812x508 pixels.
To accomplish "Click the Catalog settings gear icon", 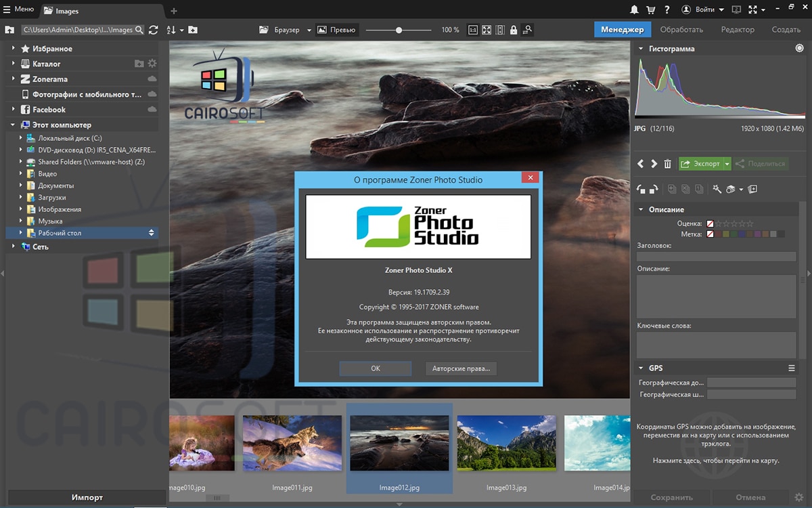I will tap(152, 64).
